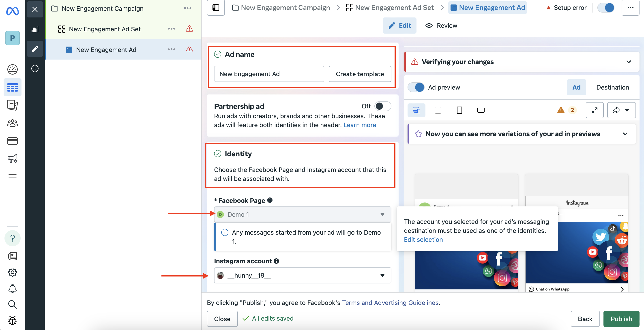The image size is (644, 330).
Task: Open the bar chart icon in dark panel
Action: [x=35, y=29]
